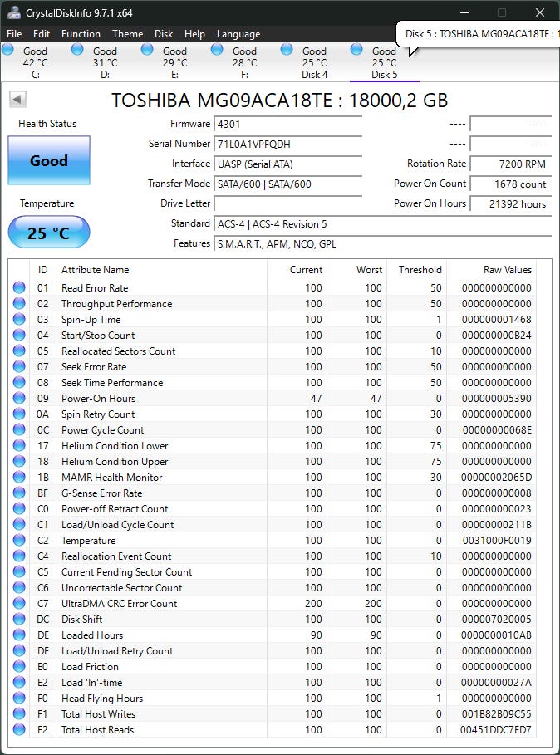The image size is (560, 755).
Task: Click status orb for Throughput Performance
Action: point(19,303)
